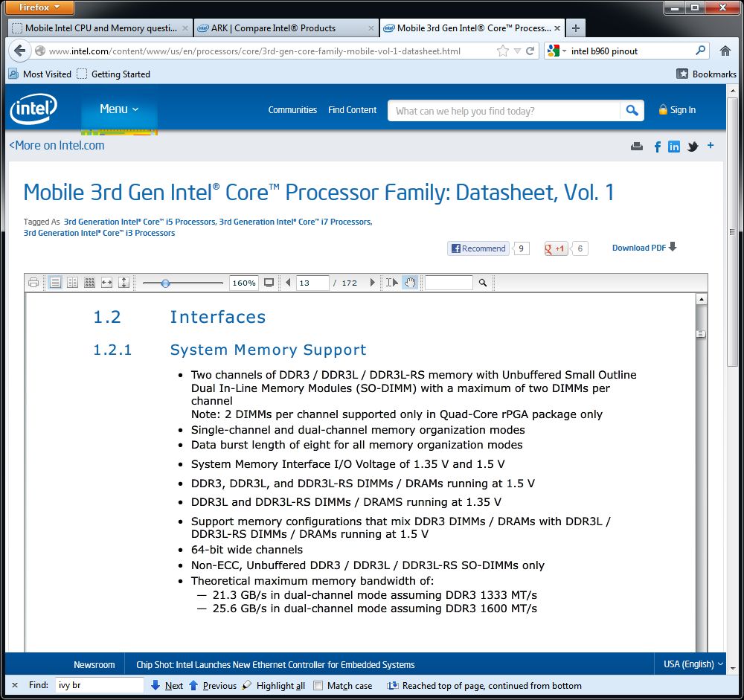Screen dimensions: 744x700
Task: Open USA (English) region dropdown
Action: click(693, 664)
